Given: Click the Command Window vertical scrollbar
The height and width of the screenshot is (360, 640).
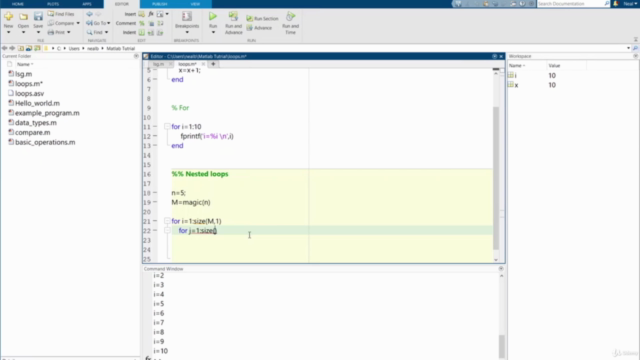Looking at the screenshot, I should point(502,346).
